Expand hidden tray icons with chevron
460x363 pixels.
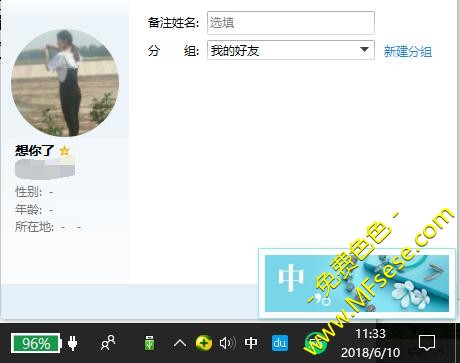[180, 343]
